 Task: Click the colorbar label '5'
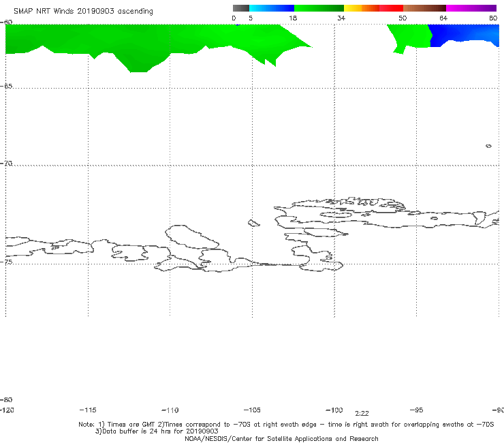251,18
